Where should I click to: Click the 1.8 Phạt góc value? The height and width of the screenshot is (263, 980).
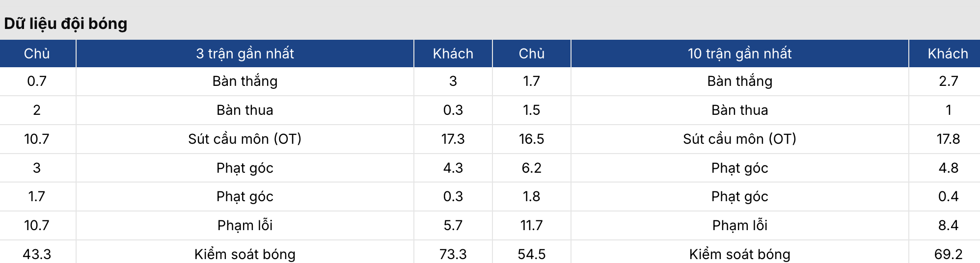(531, 196)
